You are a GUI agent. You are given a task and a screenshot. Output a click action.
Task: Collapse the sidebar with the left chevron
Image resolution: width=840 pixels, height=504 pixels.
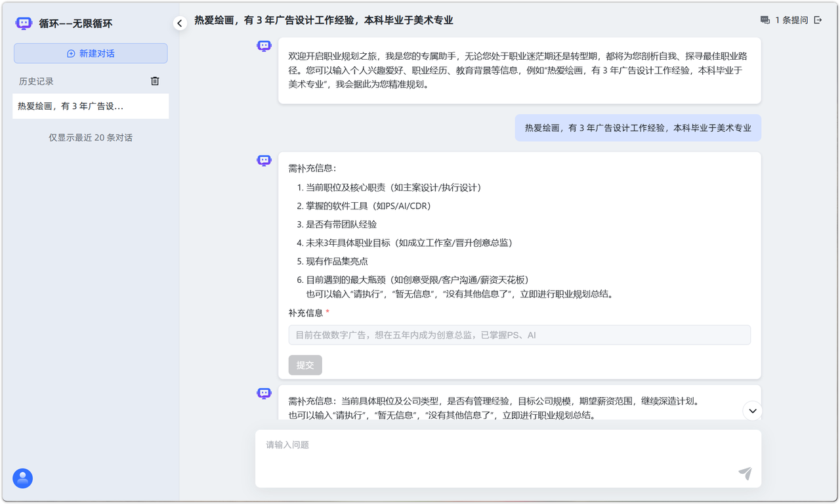click(180, 23)
